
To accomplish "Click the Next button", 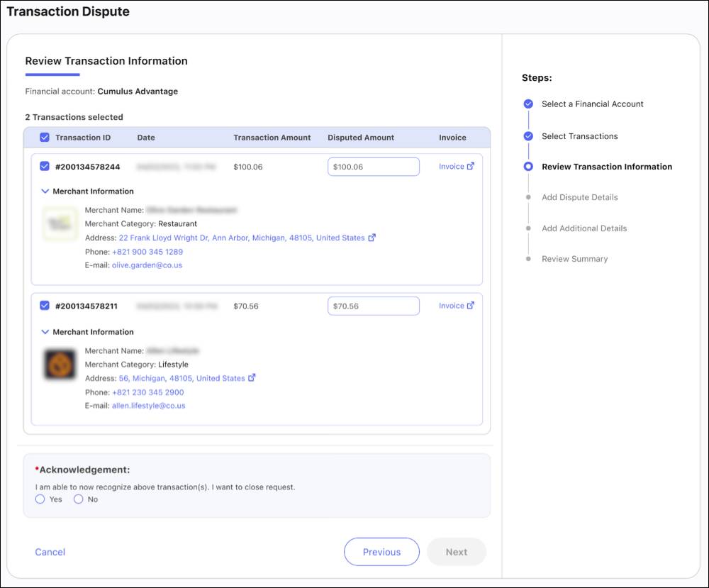I will click(x=457, y=552).
